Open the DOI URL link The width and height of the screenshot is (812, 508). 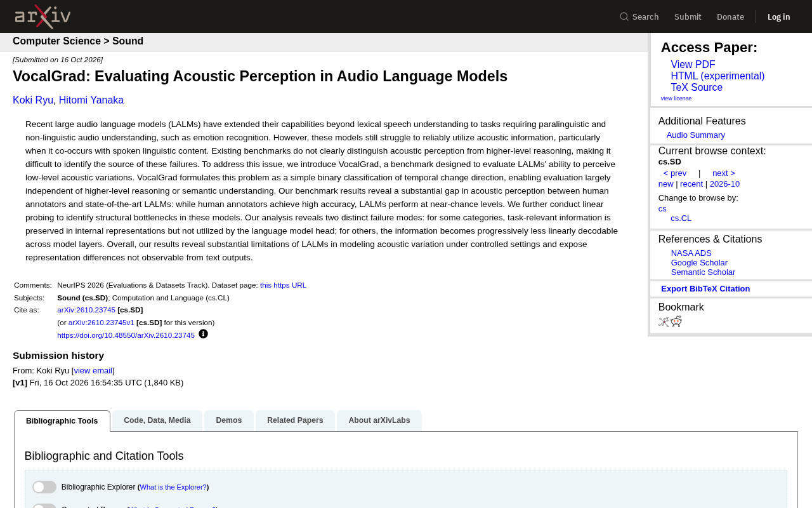tap(126, 335)
